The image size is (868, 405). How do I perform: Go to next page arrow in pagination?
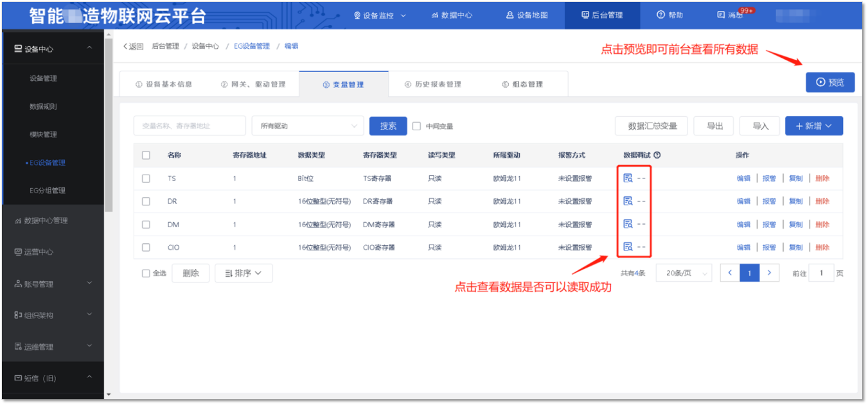tap(770, 273)
